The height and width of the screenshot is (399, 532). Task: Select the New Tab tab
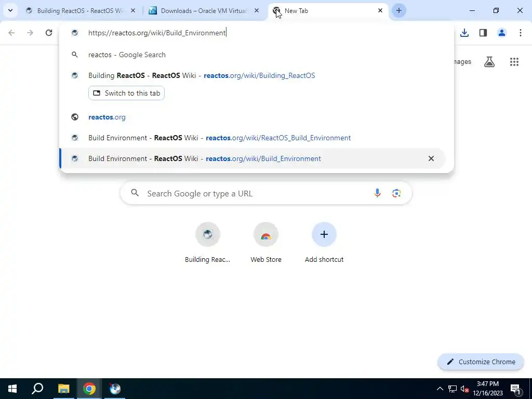click(x=327, y=10)
